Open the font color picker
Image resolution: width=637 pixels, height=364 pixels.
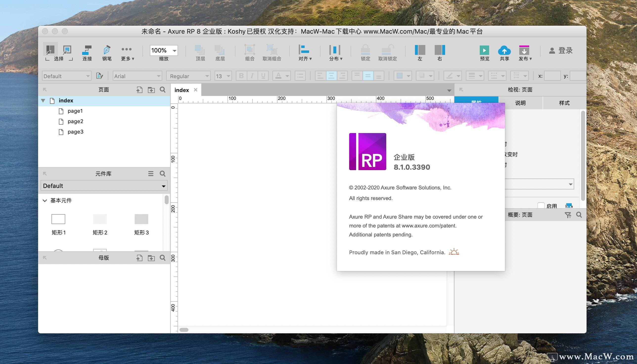(x=281, y=76)
